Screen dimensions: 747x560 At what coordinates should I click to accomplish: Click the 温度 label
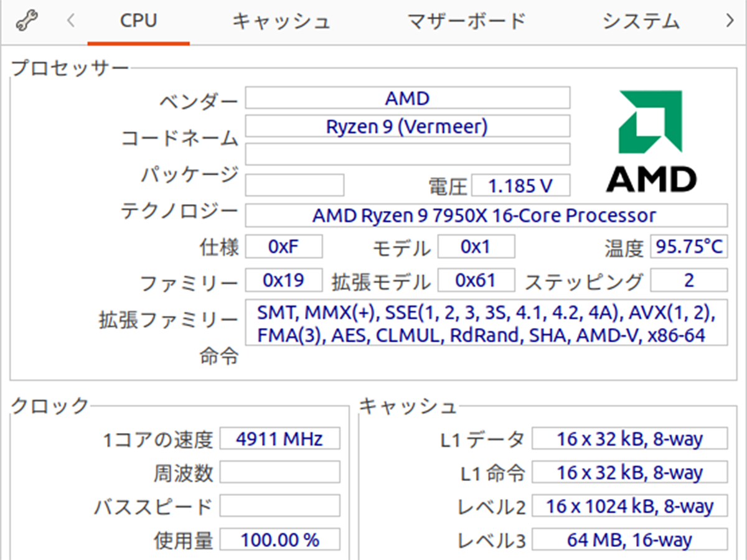pyautogui.click(x=624, y=248)
